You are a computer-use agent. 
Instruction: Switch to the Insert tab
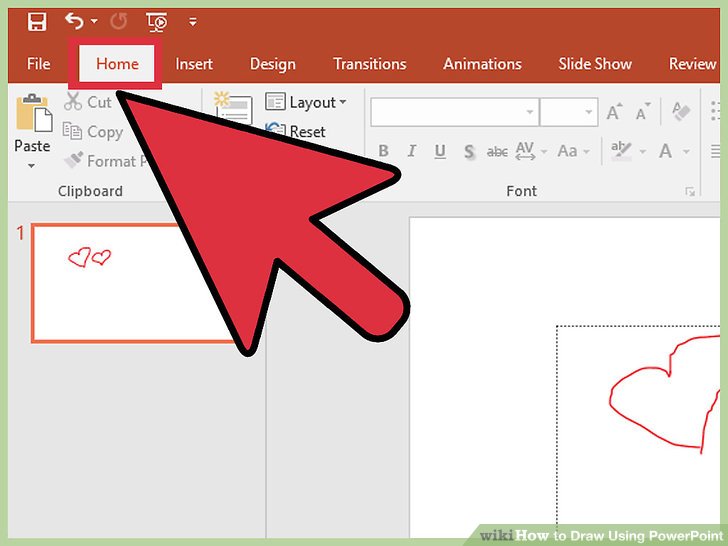pyautogui.click(x=194, y=63)
